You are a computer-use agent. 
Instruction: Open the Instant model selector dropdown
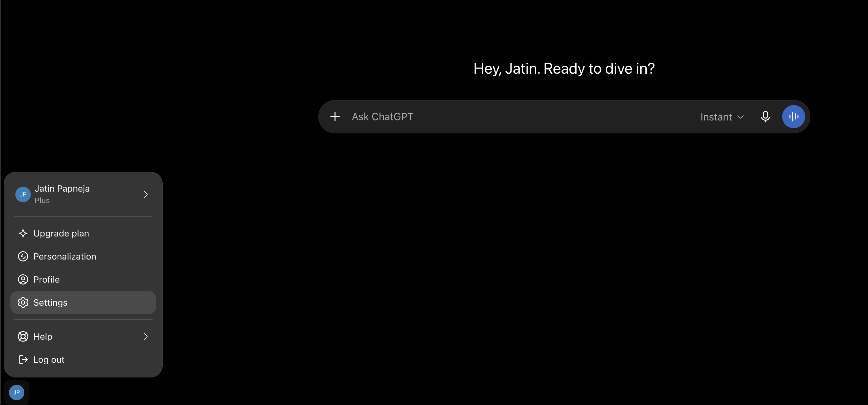[x=722, y=117]
